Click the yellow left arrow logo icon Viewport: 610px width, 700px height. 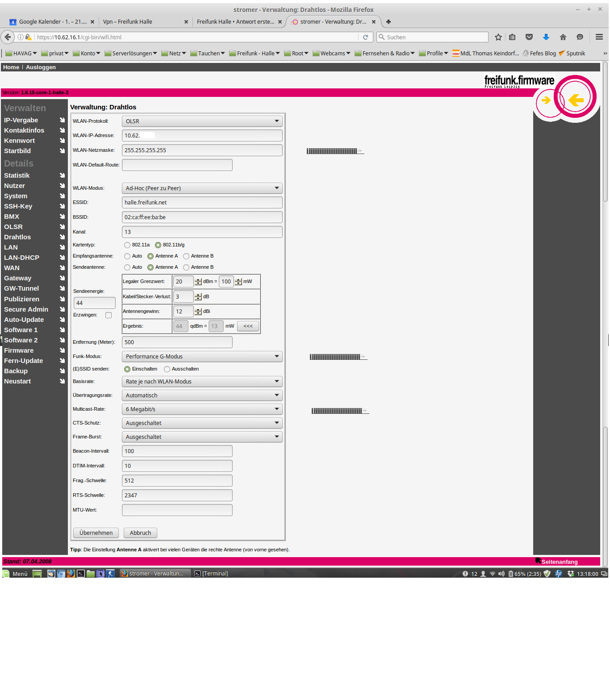576,100
